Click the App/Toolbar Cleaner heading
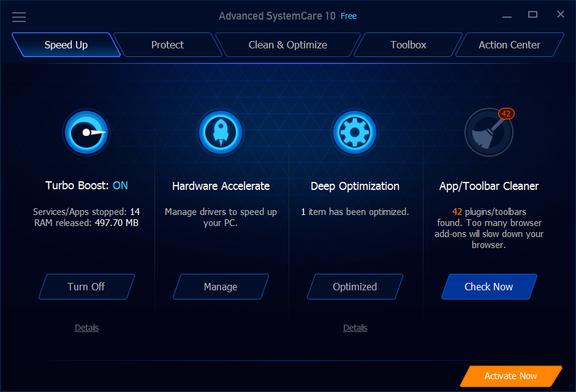This screenshot has height=392, width=576. point(489,186)
